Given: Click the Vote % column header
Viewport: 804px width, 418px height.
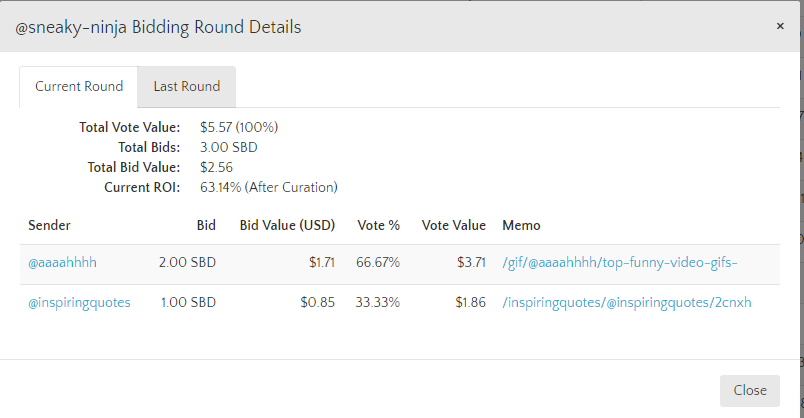Looking at the screenshot, I should tap(379, 225).
